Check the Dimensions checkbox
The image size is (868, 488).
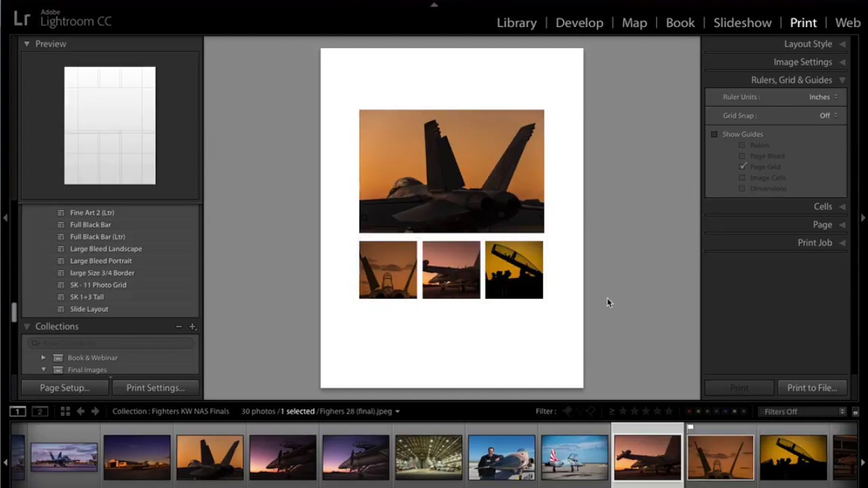pos(742,188)
